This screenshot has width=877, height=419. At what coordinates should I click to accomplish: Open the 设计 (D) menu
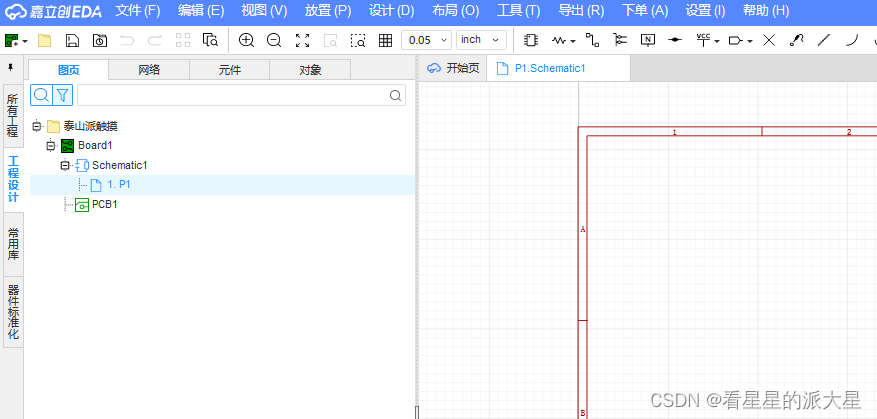[392, 11]
